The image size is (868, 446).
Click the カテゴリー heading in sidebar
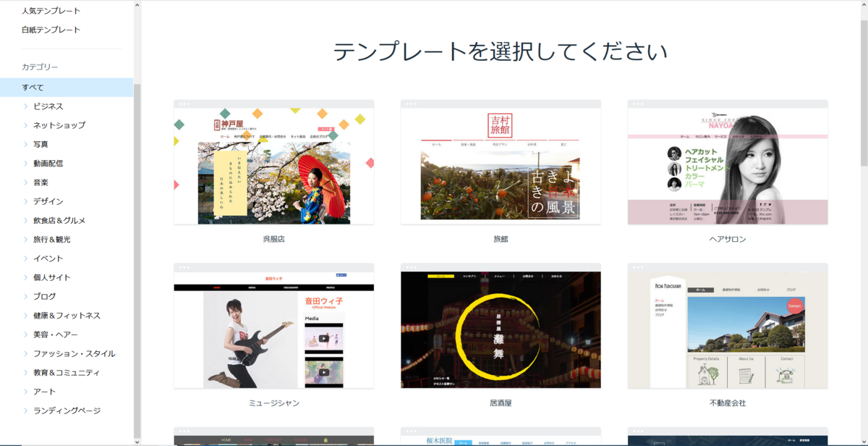(x=40, y=67)
